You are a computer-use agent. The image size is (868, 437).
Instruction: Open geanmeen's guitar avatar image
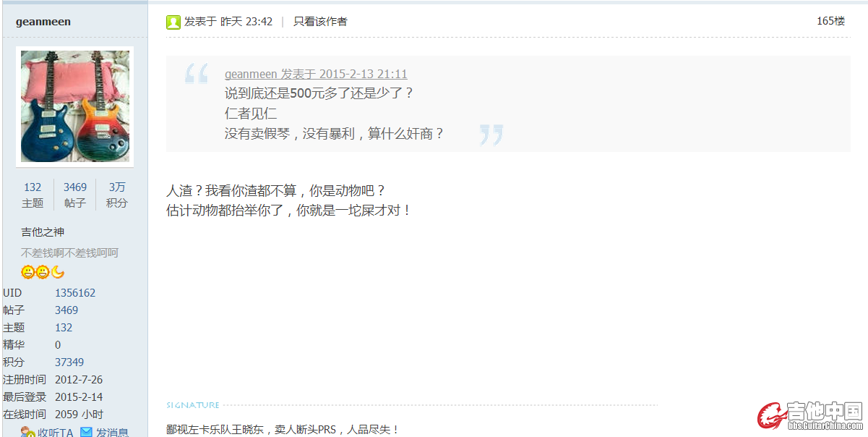tap(75, 106)
